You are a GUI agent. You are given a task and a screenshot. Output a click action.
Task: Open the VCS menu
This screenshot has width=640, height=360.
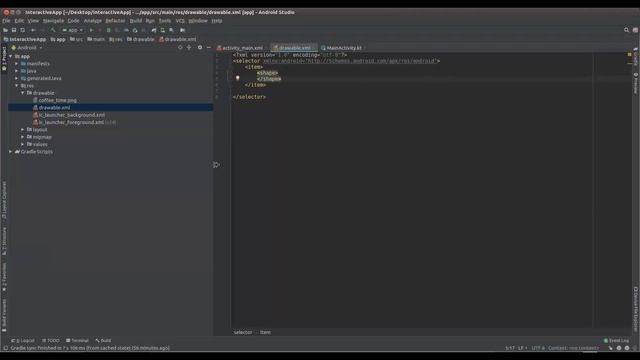180,20
